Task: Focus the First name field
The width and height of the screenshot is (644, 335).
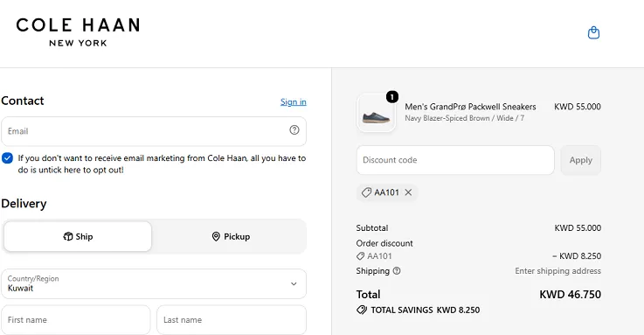Action: [75, 320]
